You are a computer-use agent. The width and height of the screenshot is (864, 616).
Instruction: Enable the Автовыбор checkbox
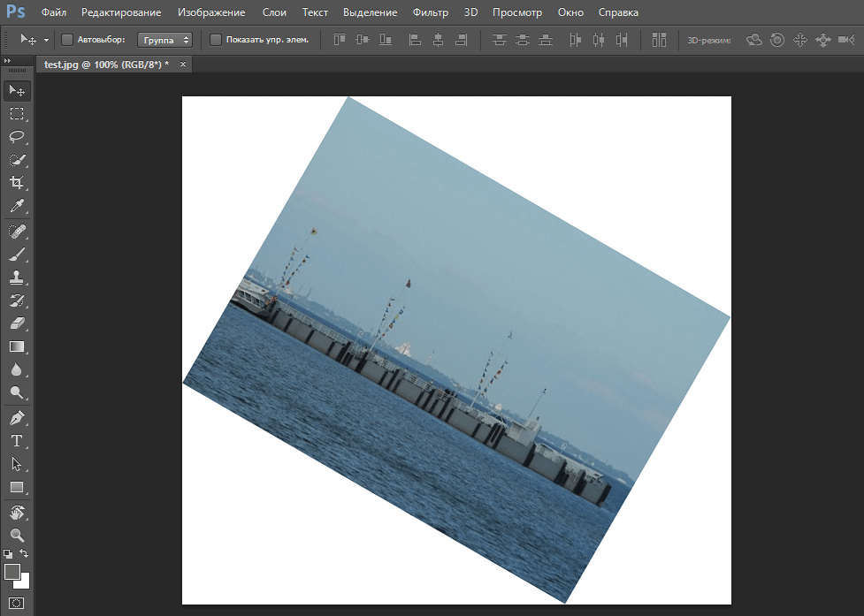[67, 40]
